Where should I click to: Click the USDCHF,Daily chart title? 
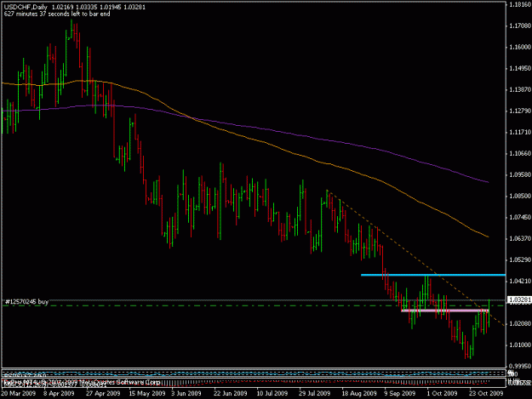pyautogui.click(x=26, y=7)
